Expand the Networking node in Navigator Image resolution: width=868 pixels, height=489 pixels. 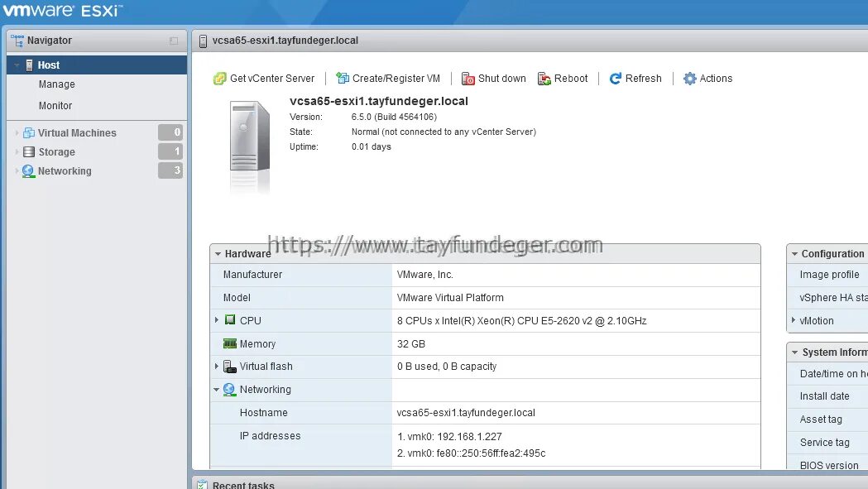pos(17,171)
